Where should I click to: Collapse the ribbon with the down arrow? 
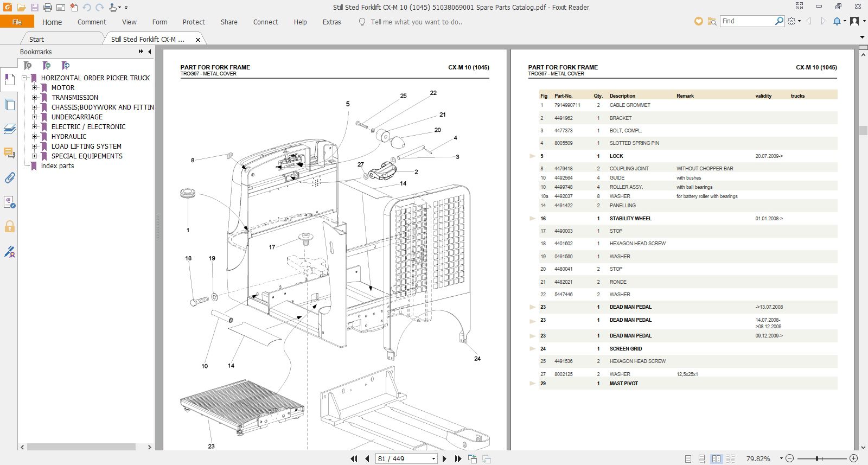(x=862, y=37)
